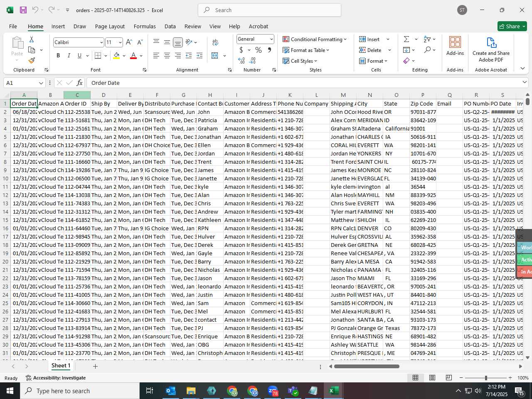The width and height of the screenshot is (532, 399).
Task: Apply yellow fill color swatch
Action: point(117,56)
